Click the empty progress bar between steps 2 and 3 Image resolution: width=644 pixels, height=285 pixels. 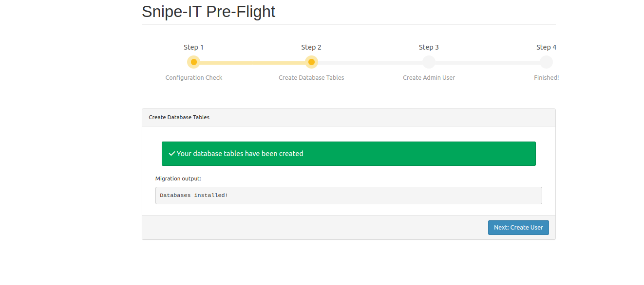click(370, 63)
